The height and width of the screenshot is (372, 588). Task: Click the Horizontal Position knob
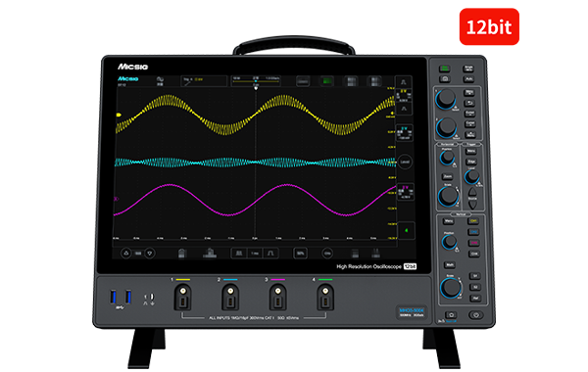(448, 158)
